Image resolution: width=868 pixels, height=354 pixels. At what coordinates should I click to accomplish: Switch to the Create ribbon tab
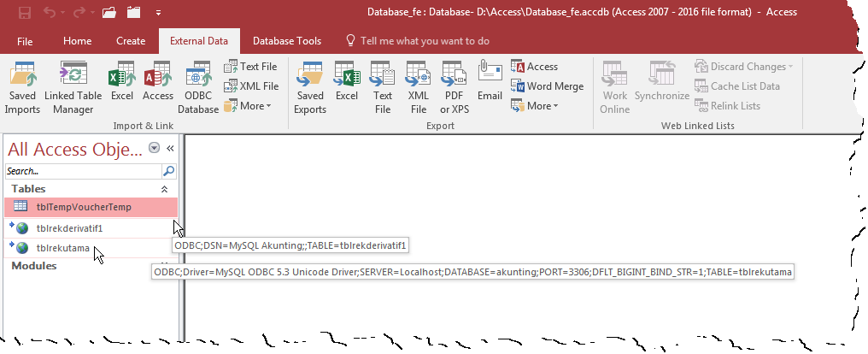pyautogui.click(x=131, y=41)
